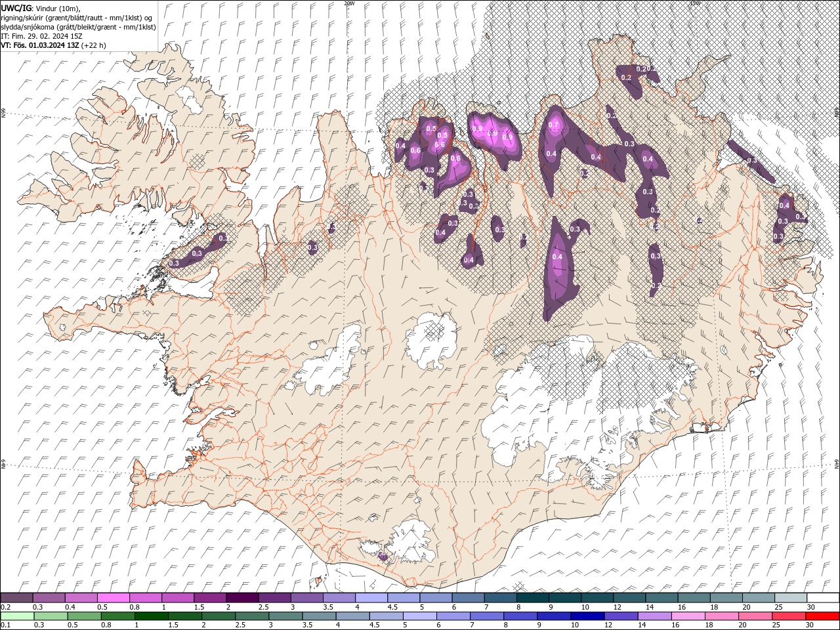Pick lower legend swatch starting at 0.5
Image resolution: width=840 pixels, height=630 pixels.
(83, 616)
